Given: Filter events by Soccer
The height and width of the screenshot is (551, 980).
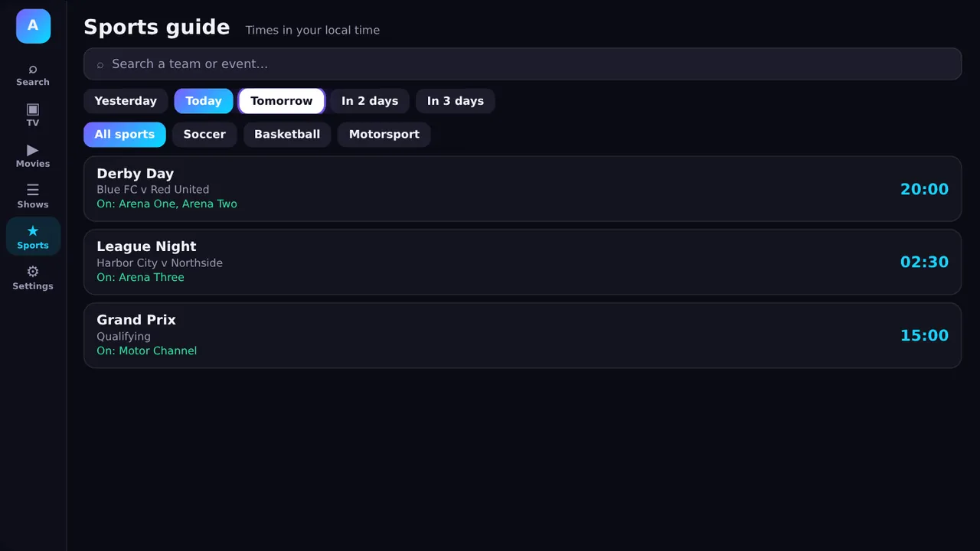Looking at the screenshot, I should click(x=204, y=135).
